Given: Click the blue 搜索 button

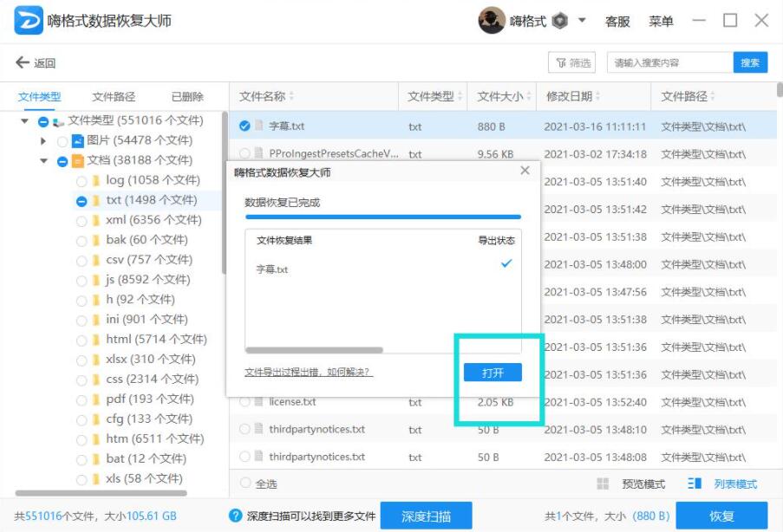Looking at the screenshot, I should [750, 63].
